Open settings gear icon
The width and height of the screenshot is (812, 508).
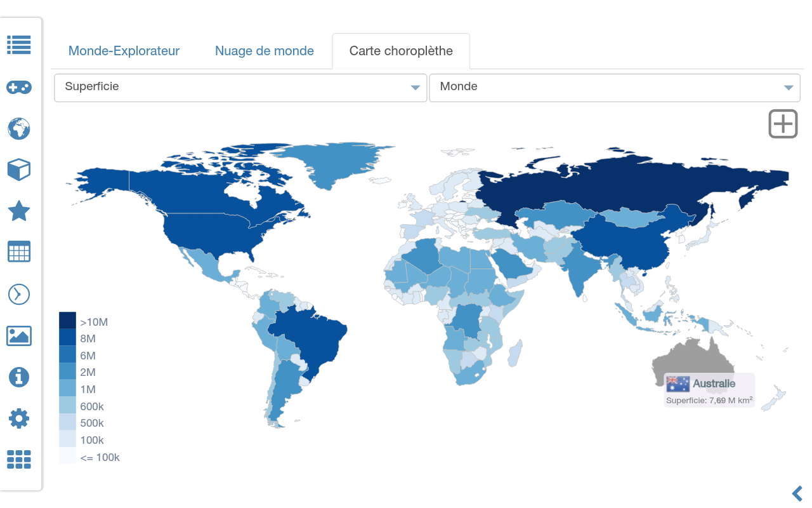point(19,418)
